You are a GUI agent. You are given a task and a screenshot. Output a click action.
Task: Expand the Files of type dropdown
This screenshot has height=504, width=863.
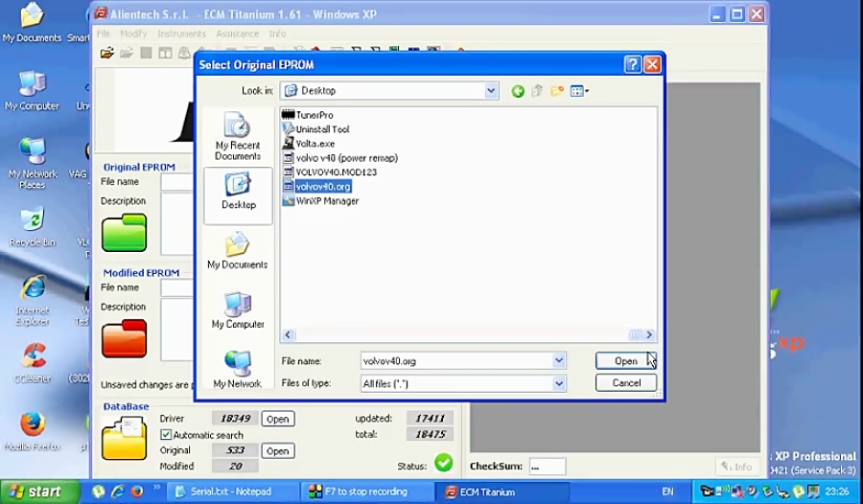click(x=559, y=383)
